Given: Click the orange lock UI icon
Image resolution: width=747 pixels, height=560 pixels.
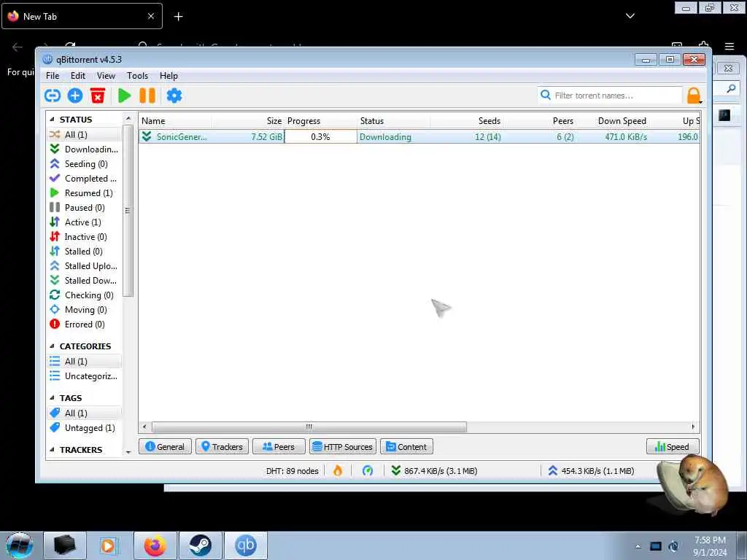Looking at the screenshot, I should click(x=694, y=96).
